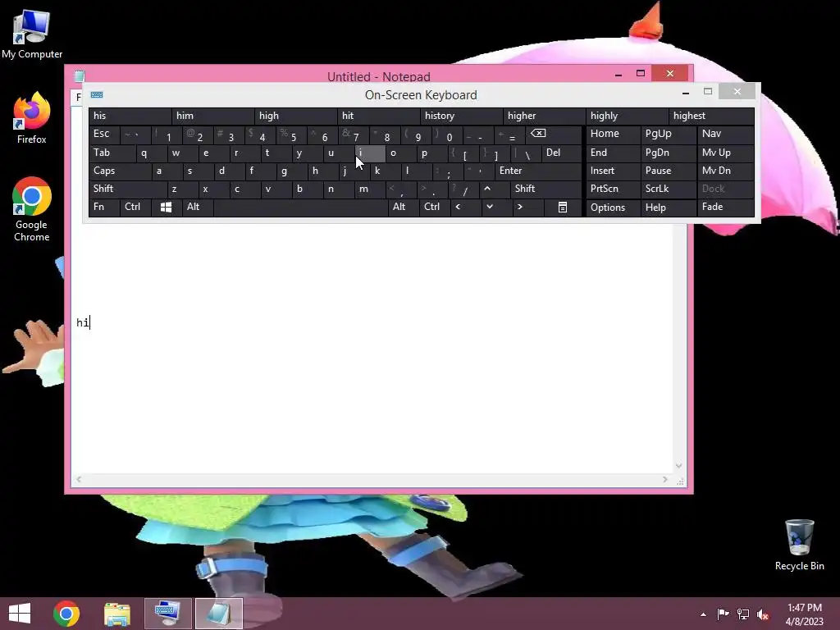840x630 pixels.
Task: Click the Fade key on the keyboard
Action: point(726,208)
